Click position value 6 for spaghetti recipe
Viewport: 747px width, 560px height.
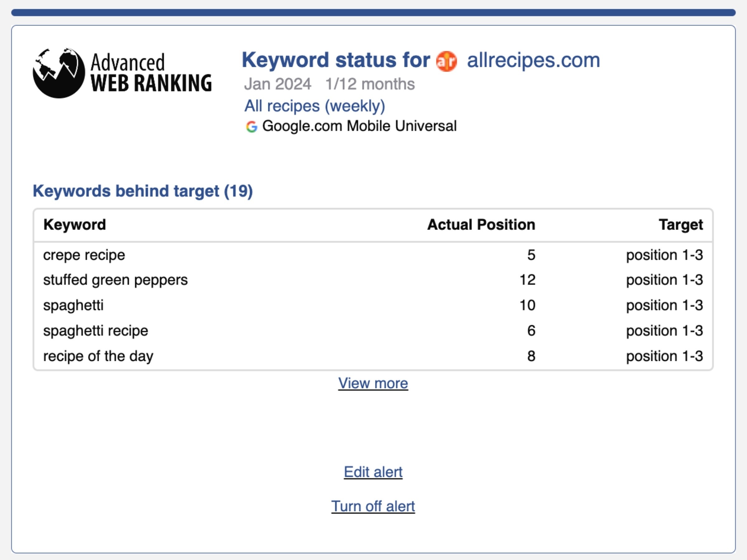click(x=531, y=331)
